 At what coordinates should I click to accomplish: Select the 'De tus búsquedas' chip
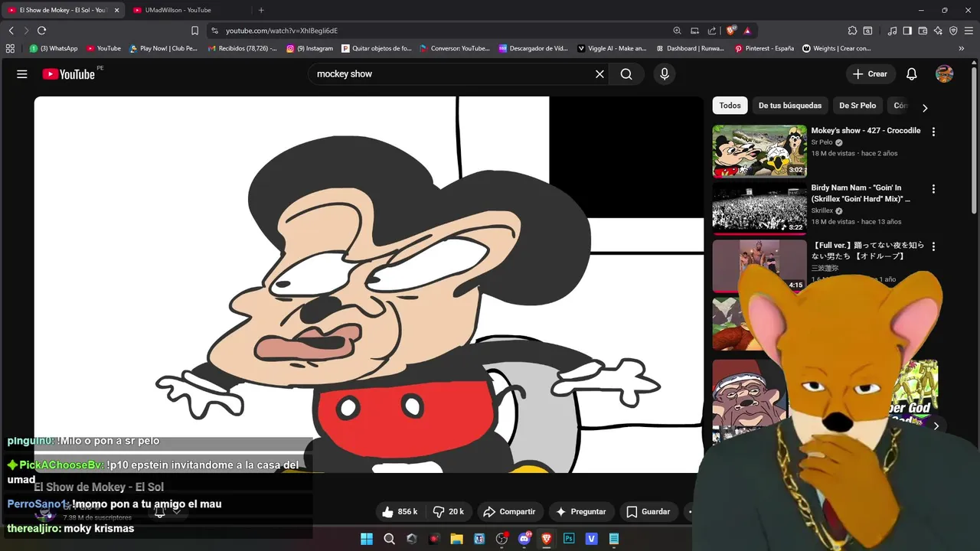pos(790,106)
